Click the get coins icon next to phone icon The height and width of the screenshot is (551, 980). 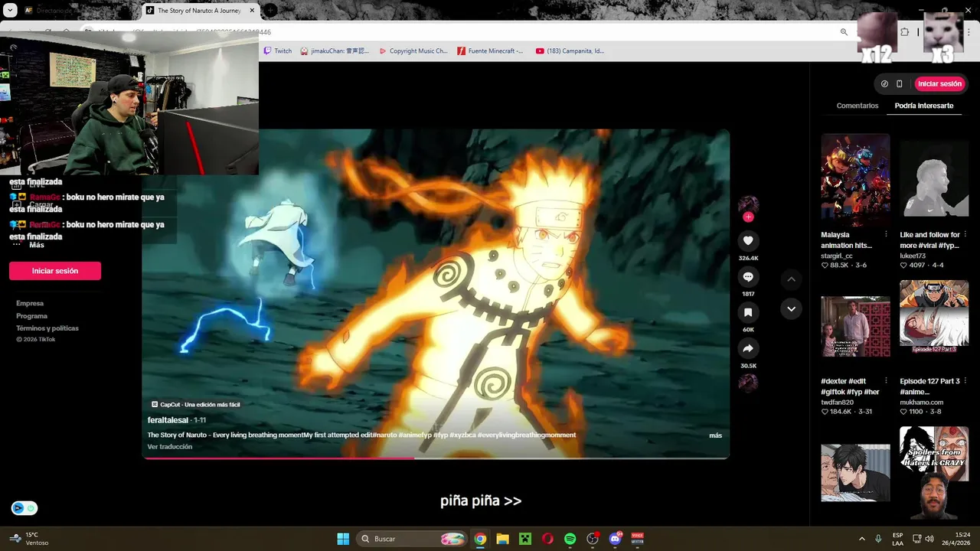tap(884, 83)
